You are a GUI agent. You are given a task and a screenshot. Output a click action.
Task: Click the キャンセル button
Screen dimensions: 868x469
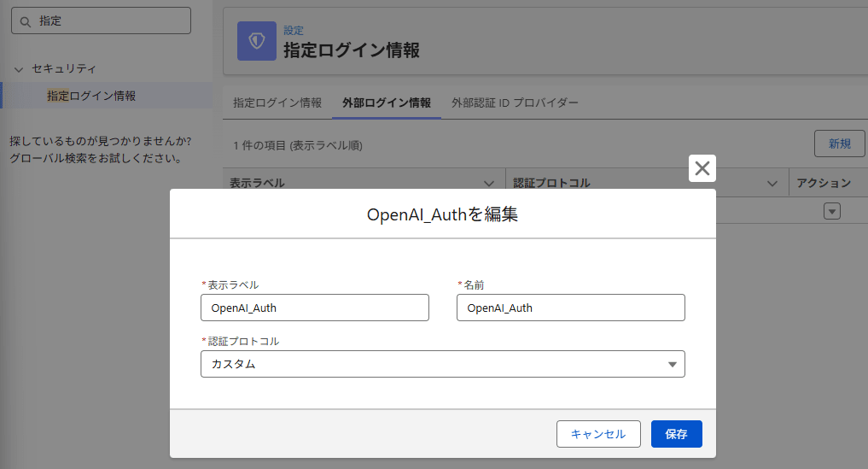click(598, 433)
